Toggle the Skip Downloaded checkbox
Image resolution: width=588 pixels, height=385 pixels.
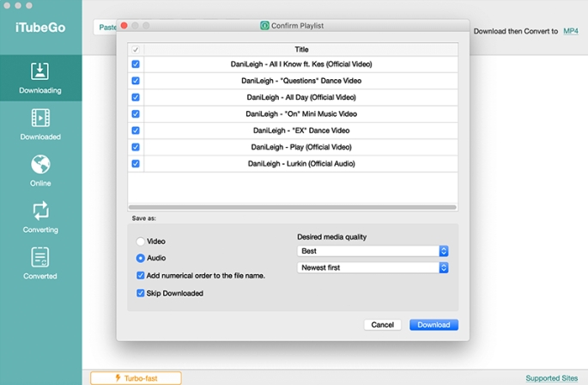pyautogui.click(x=140, y=293)
